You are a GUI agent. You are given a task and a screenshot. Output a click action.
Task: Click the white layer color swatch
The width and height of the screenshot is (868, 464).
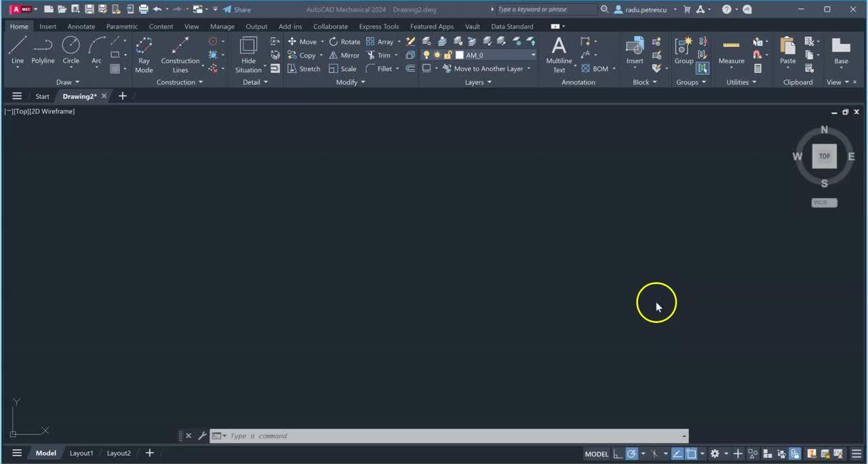(x=459, y=55)
